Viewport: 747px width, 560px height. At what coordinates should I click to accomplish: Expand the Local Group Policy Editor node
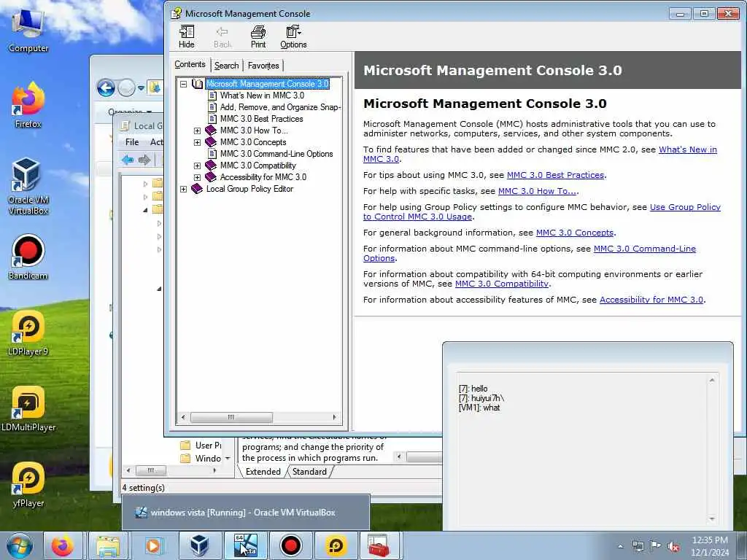(x=183, y=189)
